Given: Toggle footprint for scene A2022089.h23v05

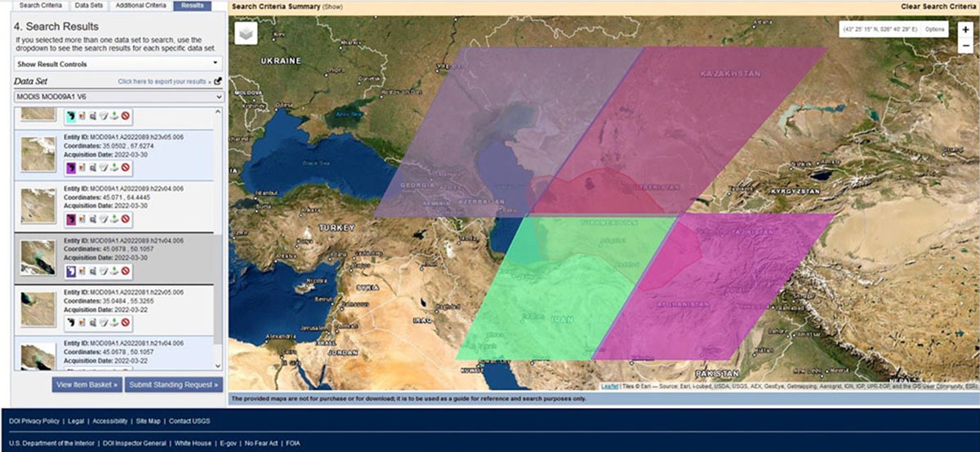Looking at the screenshot, I should [70, 167].
